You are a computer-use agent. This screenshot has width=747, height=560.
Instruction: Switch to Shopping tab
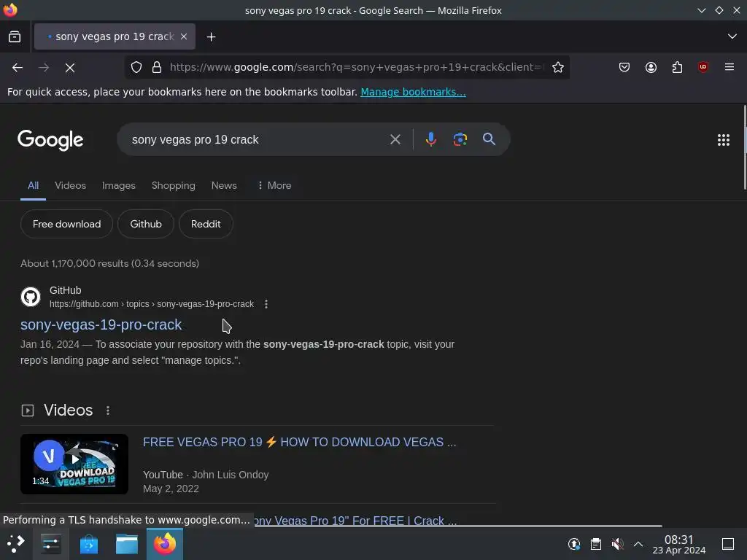(x=174, y=186)
